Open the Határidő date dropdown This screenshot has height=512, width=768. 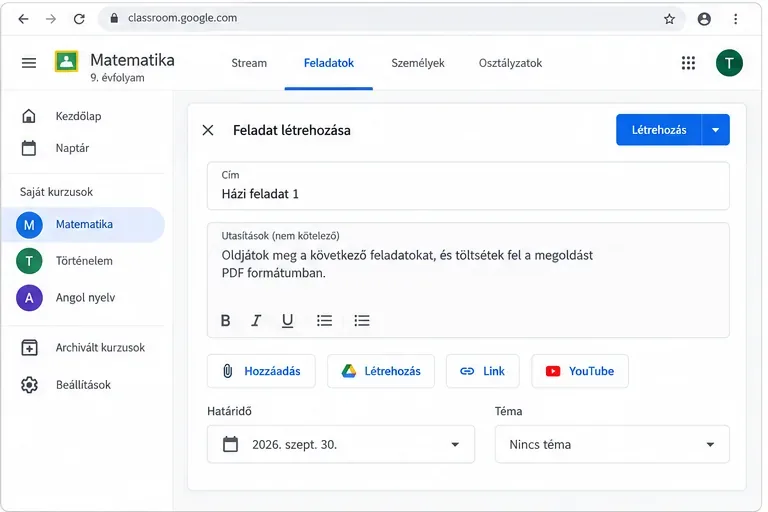341,444
